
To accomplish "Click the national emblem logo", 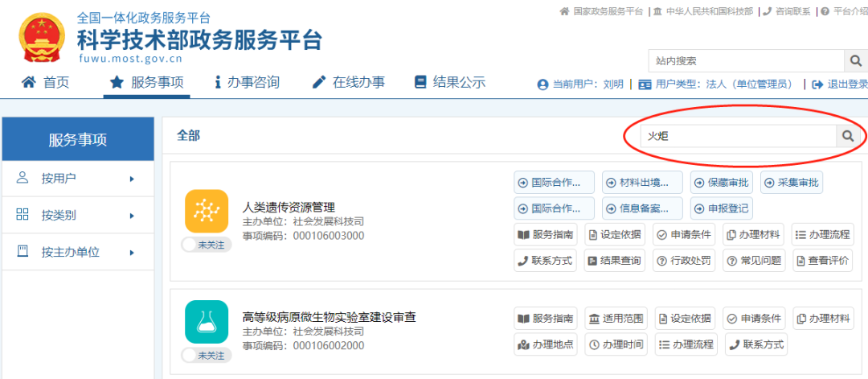I will 42,38.
